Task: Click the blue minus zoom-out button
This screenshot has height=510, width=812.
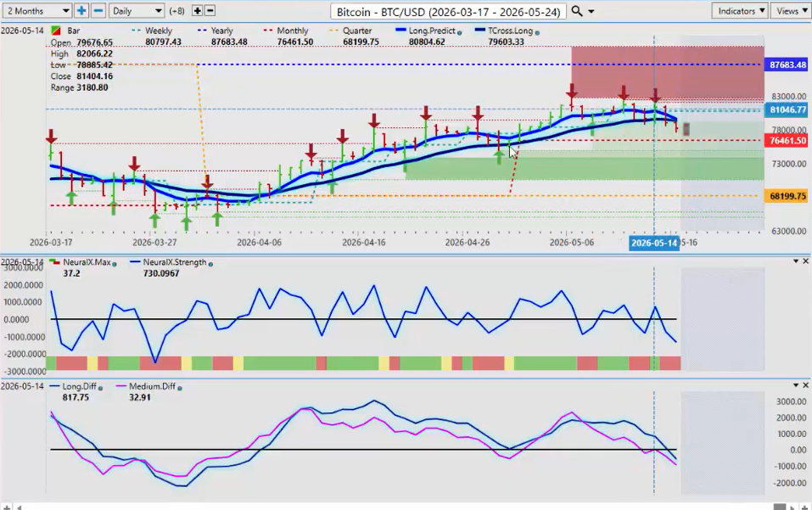Action: [x=98, y=11]
